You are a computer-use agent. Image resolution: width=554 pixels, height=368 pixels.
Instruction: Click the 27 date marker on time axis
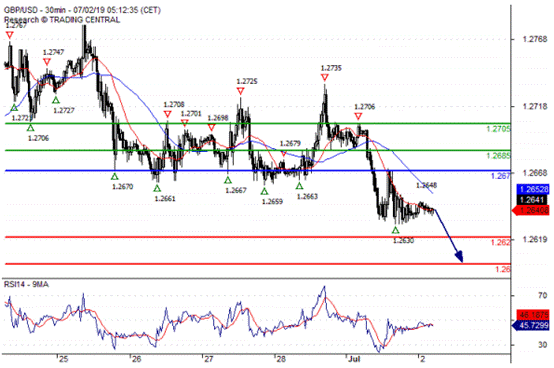209,359
